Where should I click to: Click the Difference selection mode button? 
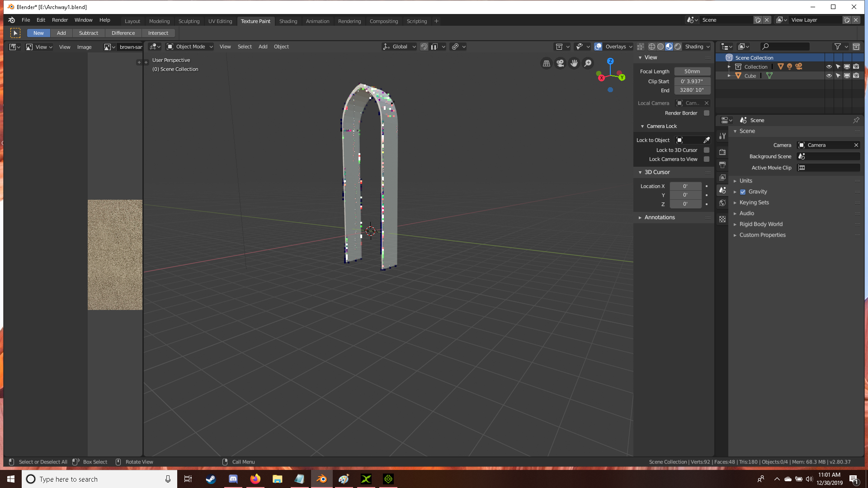[x=123, y=33]
